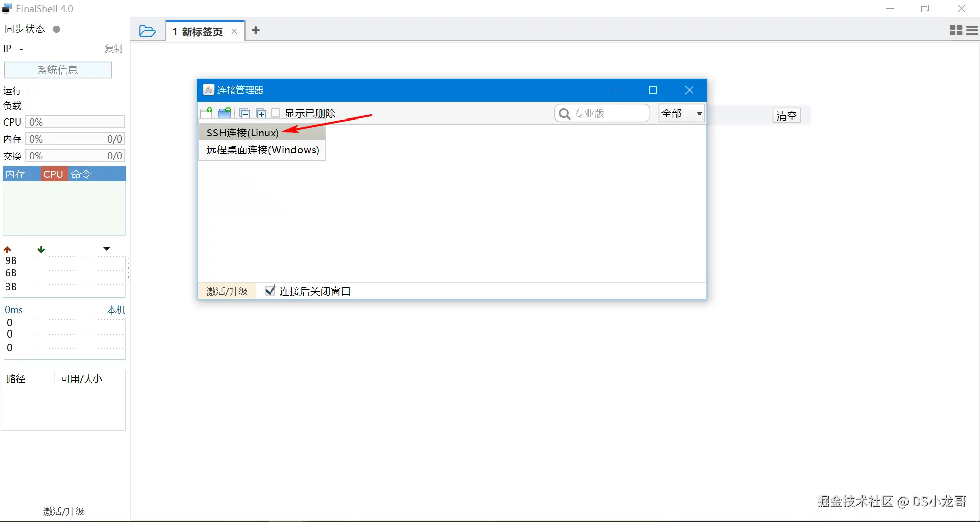Enable the 显示已删除 checkbox
The height and width of the screenshot is (522, 980).
pyautogui.click(x=276, y=113)
